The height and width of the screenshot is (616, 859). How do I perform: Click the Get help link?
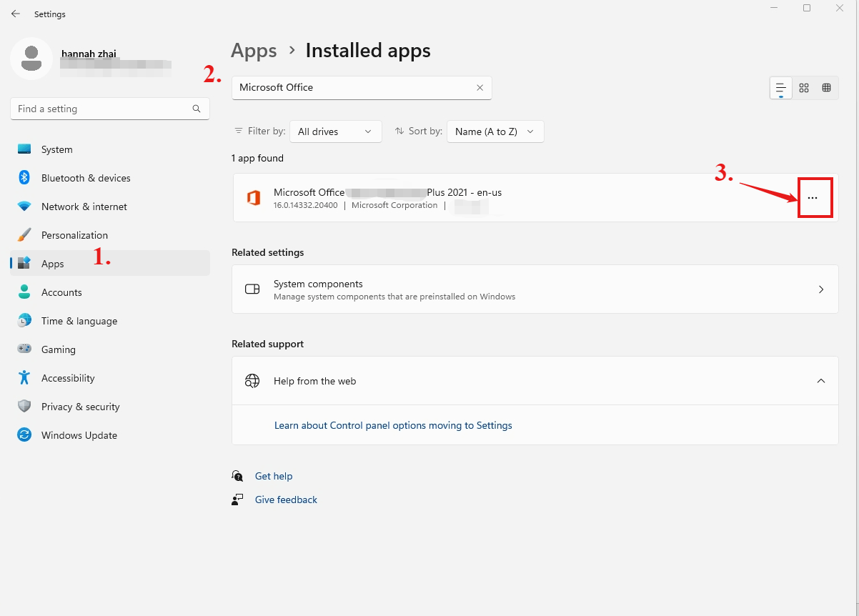(274, 476)
